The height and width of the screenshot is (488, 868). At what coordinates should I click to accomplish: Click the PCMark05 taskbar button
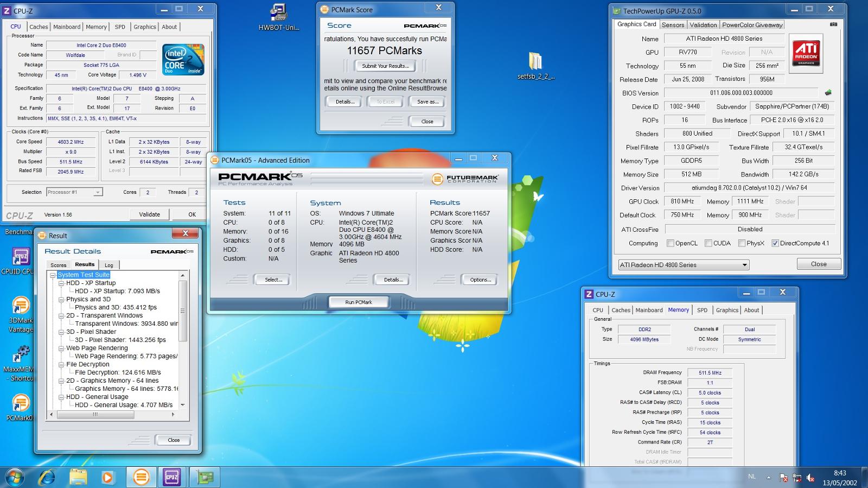(141, 477)
